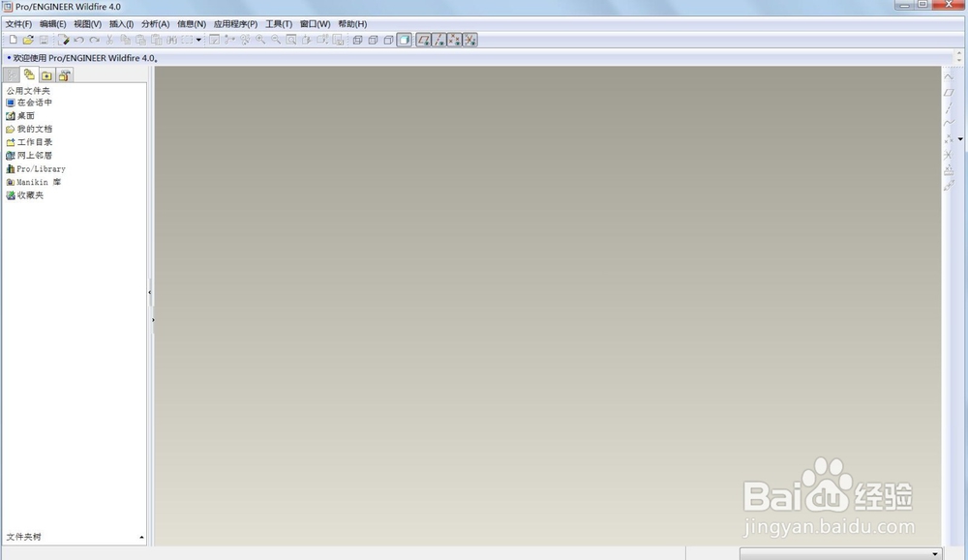Open the 信息(N) menu
This screenshot has height=560, width=968.
point(192,24)
